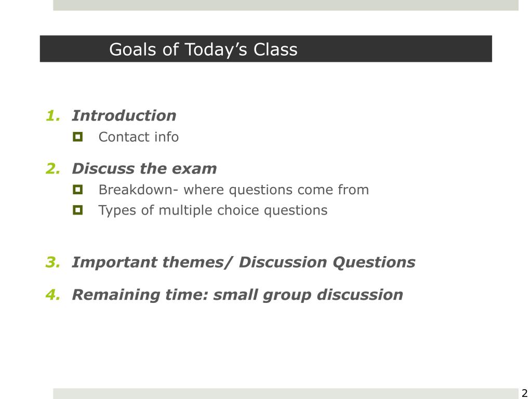The image size is (532, 399).
Task: Click the 'Goals of Today's Class' title
Action: [x=203, y=49]
